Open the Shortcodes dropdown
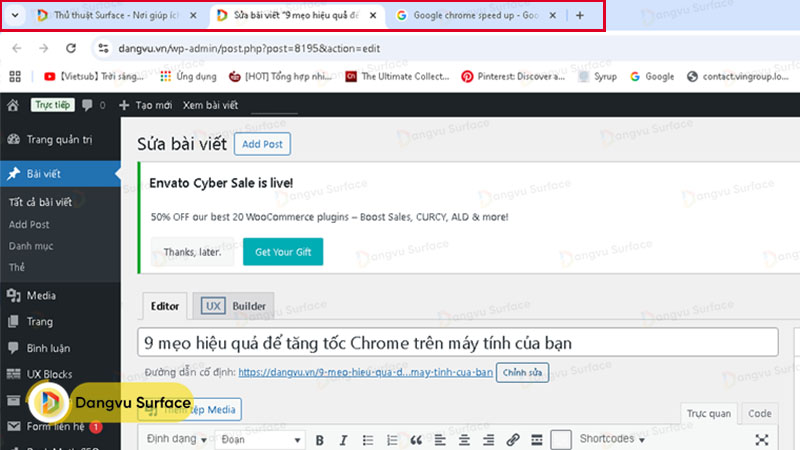800x450 pixels. (x=612, y=439)
